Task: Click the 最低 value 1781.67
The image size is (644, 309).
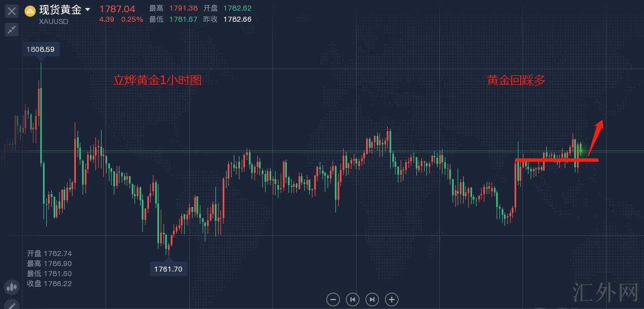Action: (183, 20)
